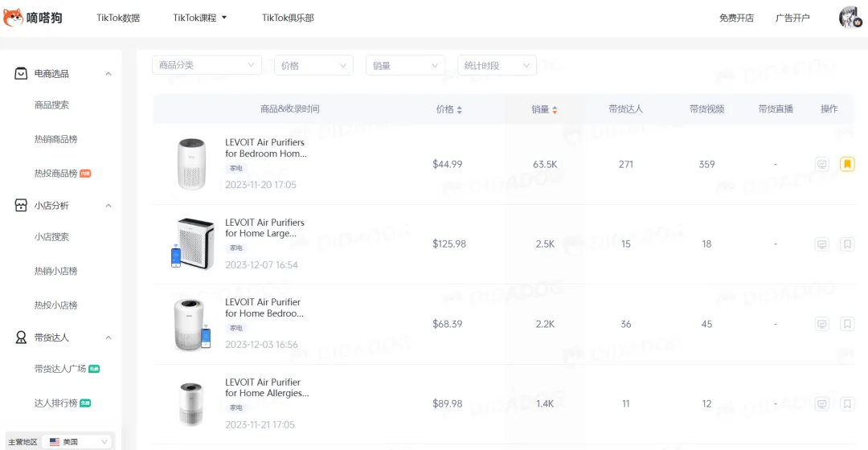
Task: Go to 达人排行榜 in sidebar
Action: (x=56, y=403)
